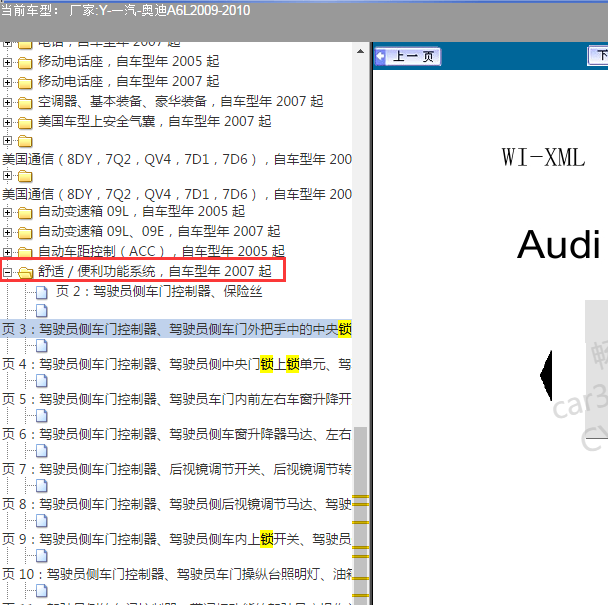Select 舒适/便利功能系统 2007 entry
This screenshot has width=608, height=605.
click(x=154, y=271)
